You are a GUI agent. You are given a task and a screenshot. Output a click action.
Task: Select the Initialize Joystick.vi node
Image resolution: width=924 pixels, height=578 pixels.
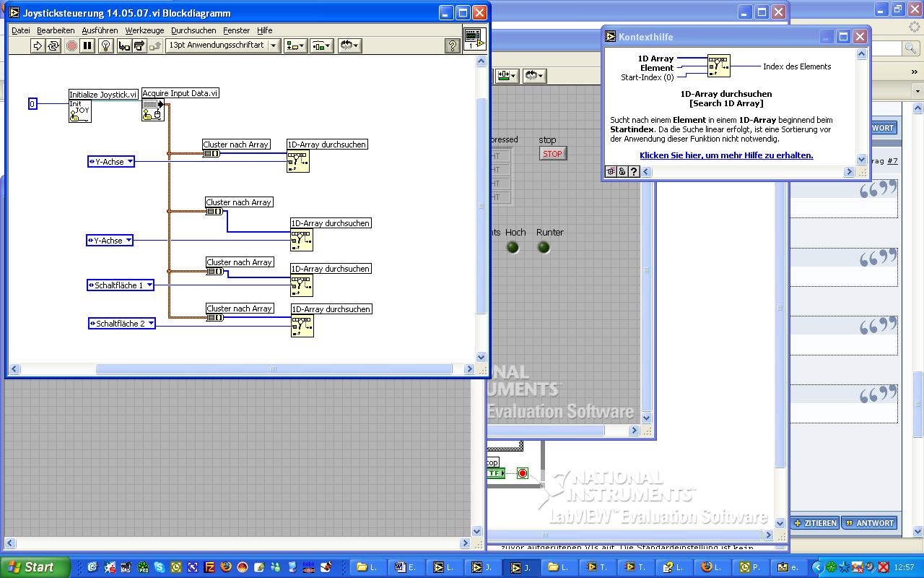point(80,111)
